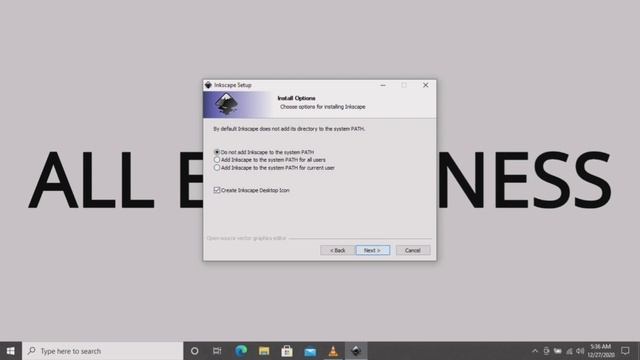The width and height of the screenshot is (640, 360).
Task: Open the clock and date flyout
Action: [x=601, y=351]
